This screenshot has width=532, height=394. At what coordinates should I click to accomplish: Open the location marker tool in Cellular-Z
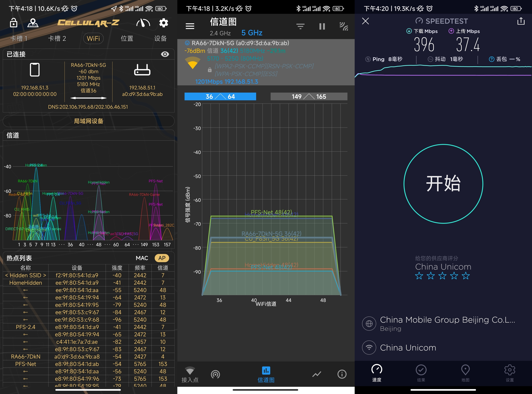pos(33,23)
